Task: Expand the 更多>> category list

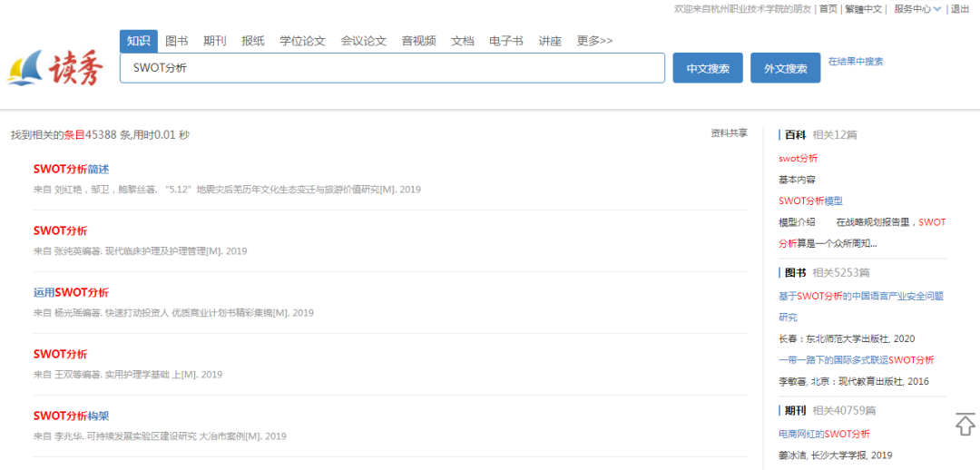Action: 594,41
